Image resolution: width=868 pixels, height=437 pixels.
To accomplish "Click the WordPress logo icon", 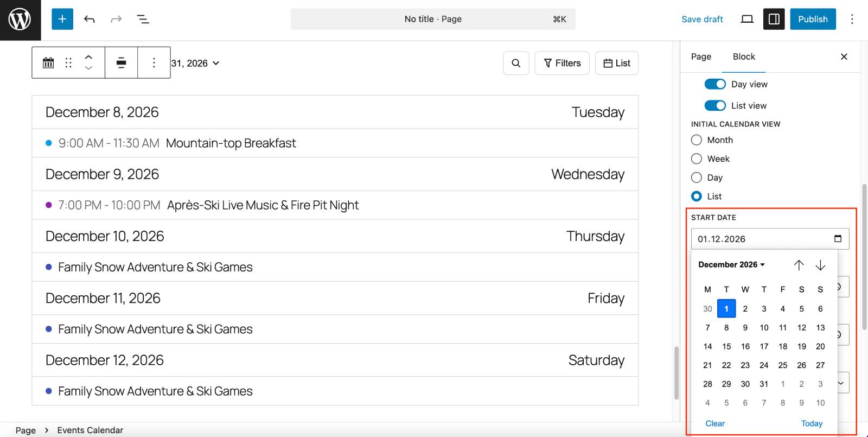I will 20,20.
